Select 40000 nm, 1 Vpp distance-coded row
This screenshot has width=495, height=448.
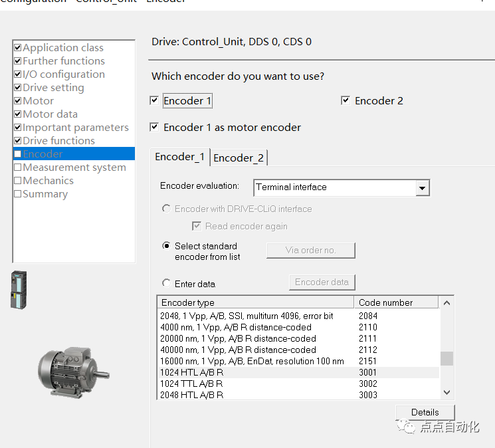298,350
